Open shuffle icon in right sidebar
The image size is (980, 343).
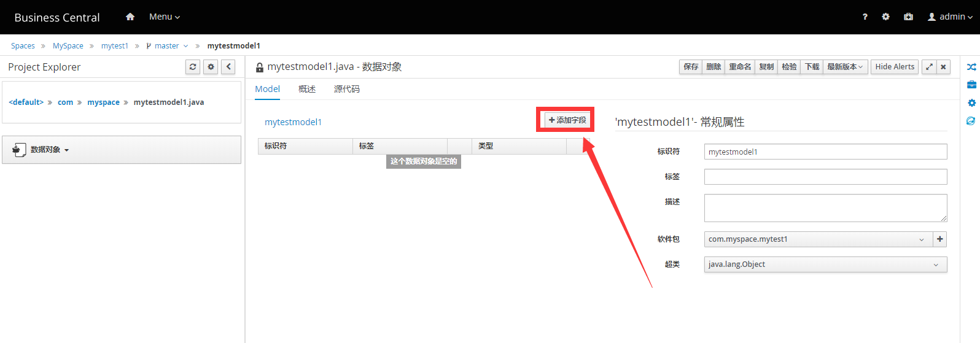click(971, 67)
